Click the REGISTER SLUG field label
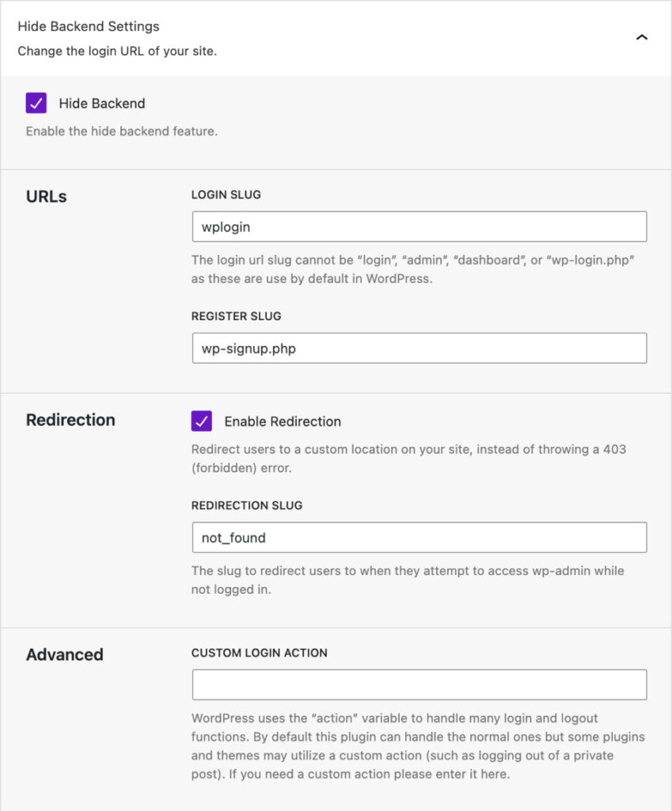The image size is (672, 811). pos(236,316)
